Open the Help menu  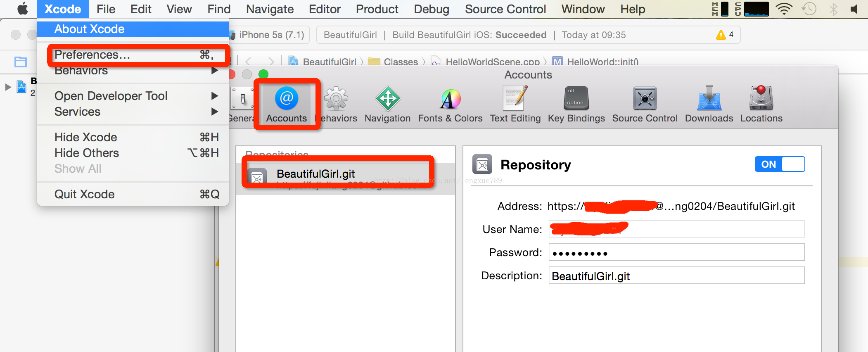tap(633, 9)
